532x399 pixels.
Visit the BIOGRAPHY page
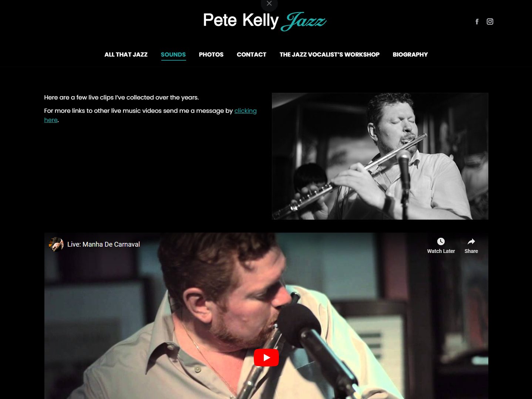tap(410, 55)
